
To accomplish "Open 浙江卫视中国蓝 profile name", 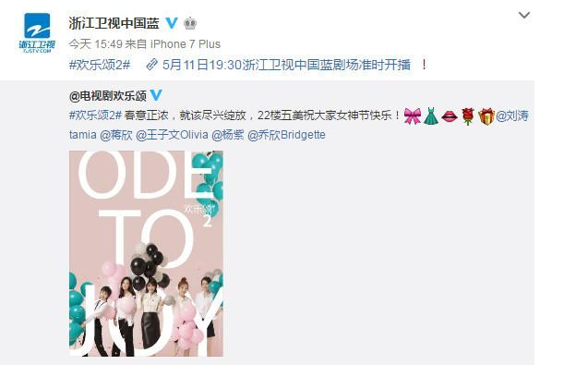I will point(114,23).
